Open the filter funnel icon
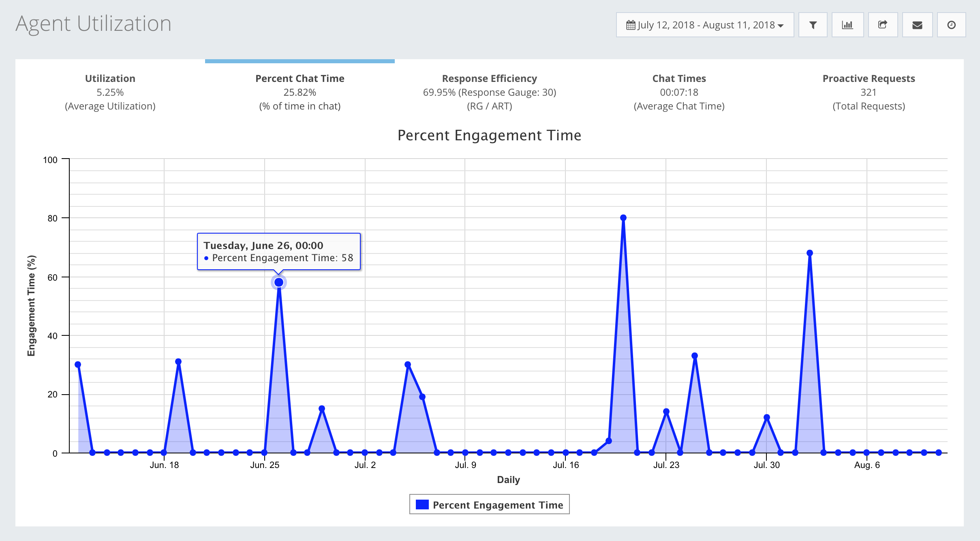Screen dimensions: 980x541 [813, 25]
